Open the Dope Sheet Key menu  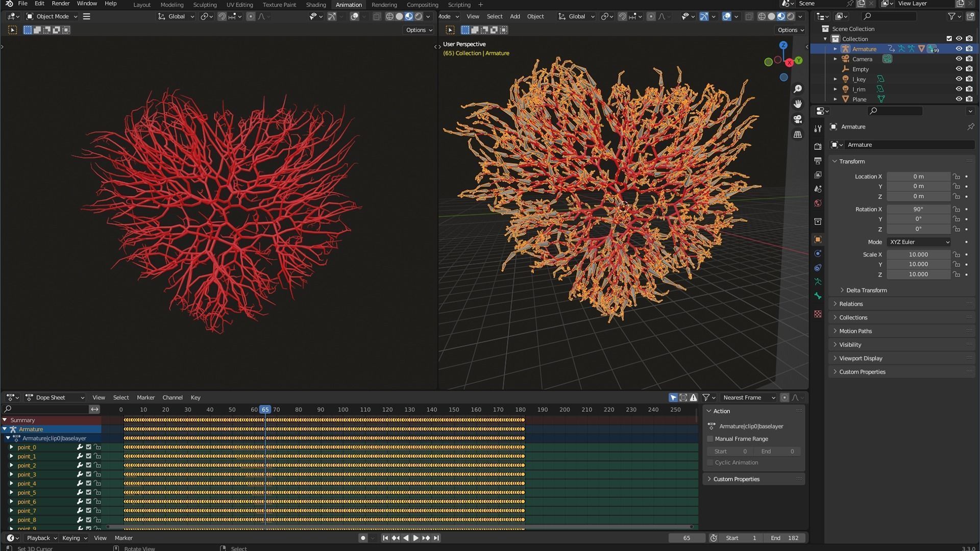click(x=195, y=397)
